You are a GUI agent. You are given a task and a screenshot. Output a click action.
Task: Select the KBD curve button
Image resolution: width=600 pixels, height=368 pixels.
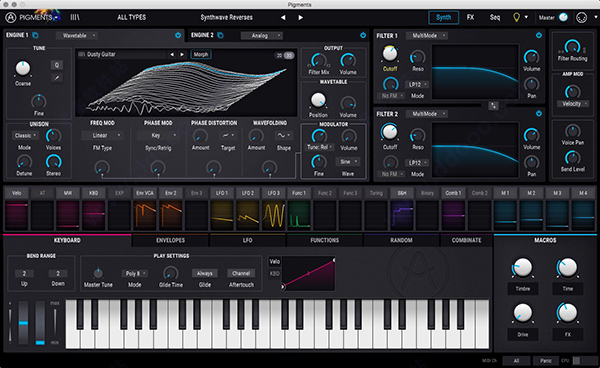click(275, 274)
